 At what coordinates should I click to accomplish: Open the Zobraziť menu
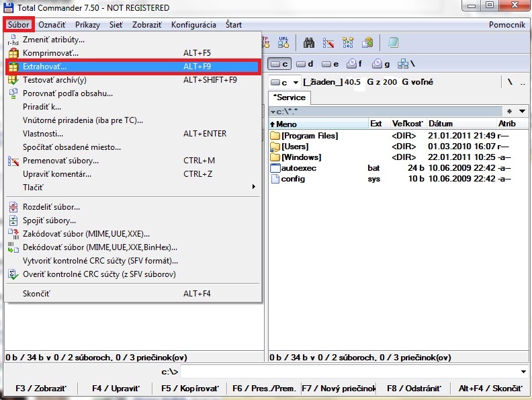click(147, 25)
